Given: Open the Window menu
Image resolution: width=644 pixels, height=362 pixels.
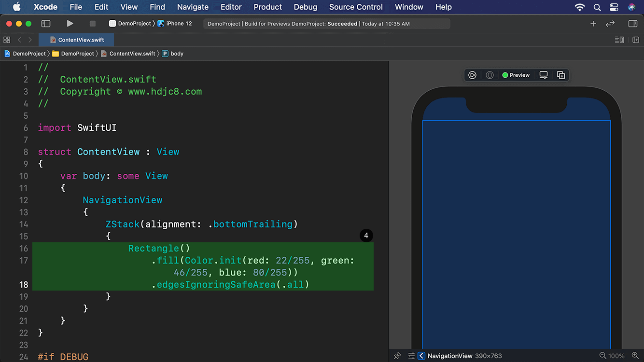Looking at the screenshot, I should pyautogui.click(x=409, y=7).
